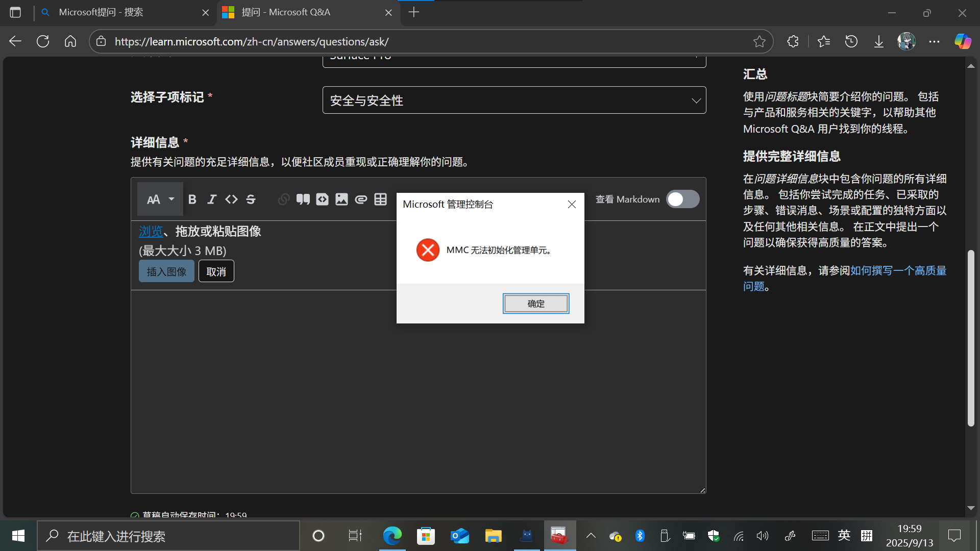Open Microsoft Edge from the taskbar
This screenshot has width=980, height=551.
click(x=392, y=536)
